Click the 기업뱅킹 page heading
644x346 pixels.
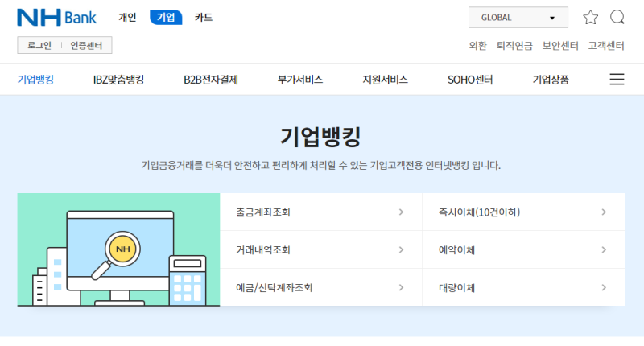[x=320, y=137]
